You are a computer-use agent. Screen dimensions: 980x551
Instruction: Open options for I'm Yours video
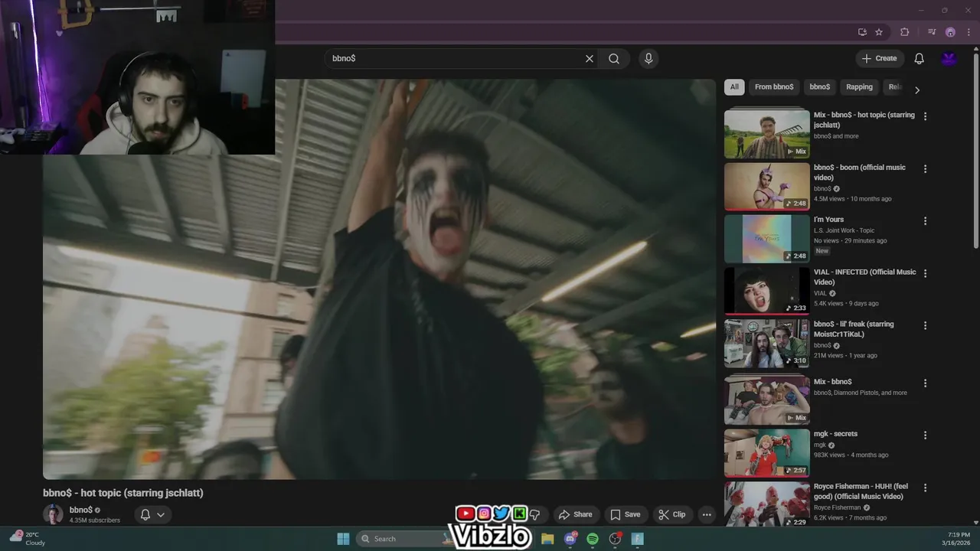point(925,220)
